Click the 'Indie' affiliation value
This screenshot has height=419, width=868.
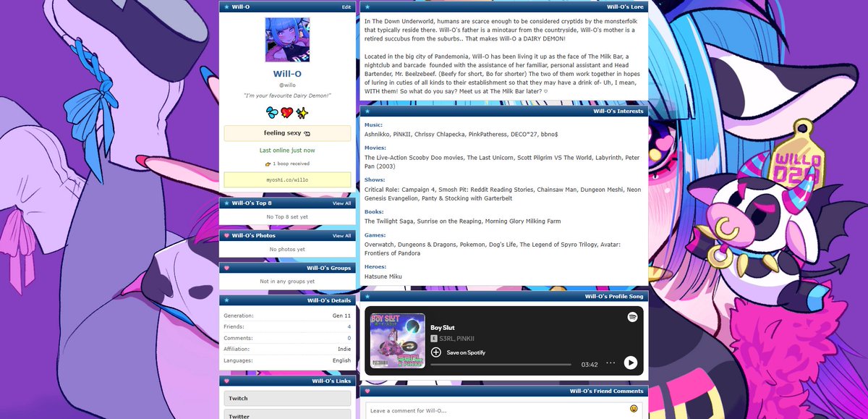[x=344, y=349]
